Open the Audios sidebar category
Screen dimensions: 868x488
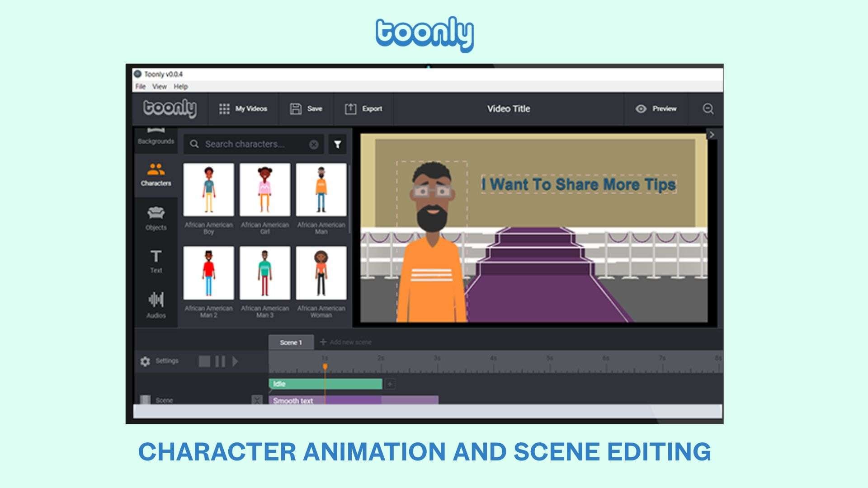click(156, 305)
